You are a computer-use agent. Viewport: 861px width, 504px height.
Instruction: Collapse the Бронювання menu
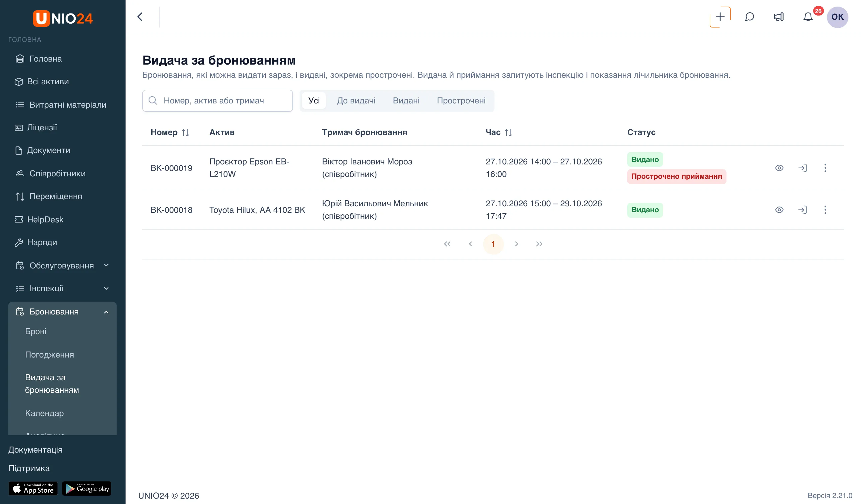(62, 311)
